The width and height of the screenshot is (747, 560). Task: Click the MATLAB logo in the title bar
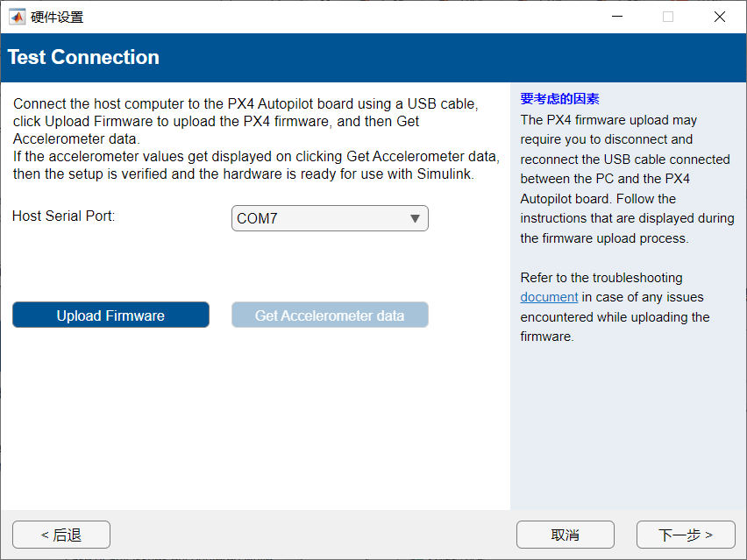17,17
